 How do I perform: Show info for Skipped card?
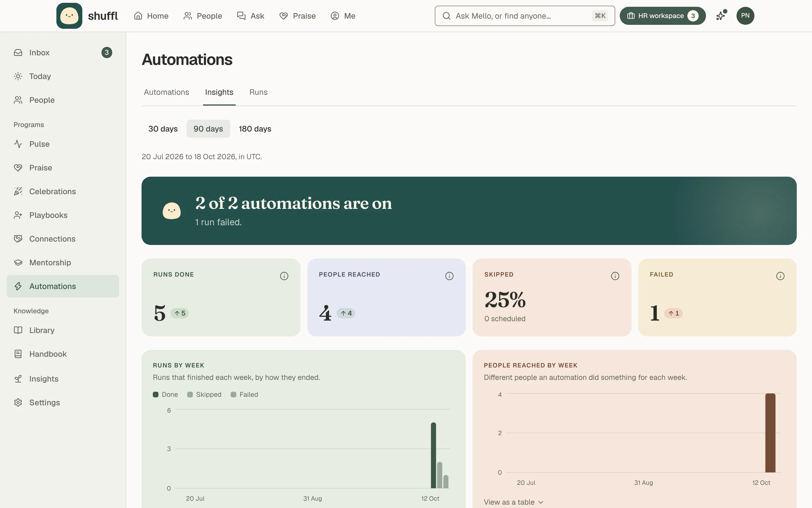[x=615, y=276]
